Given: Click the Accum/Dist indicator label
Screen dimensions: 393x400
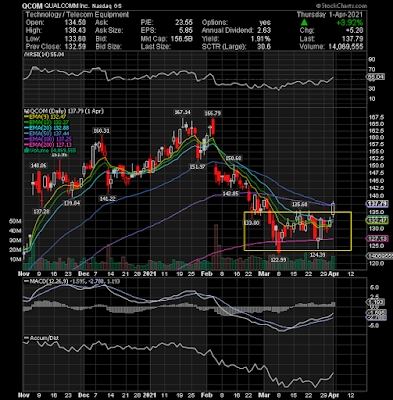Looking at the screenshot, I should pyautogui.click(x=41, y=338).
